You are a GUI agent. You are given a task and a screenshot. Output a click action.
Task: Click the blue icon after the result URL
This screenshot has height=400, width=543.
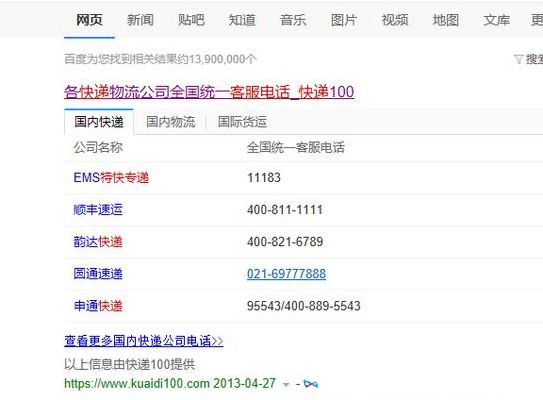(311, 384)
